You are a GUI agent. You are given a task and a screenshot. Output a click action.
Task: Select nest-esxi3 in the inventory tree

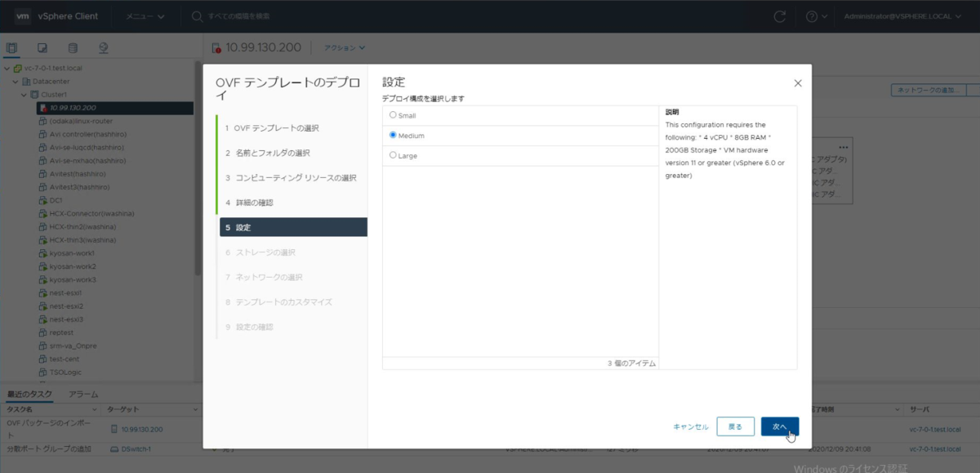(65, 319)
